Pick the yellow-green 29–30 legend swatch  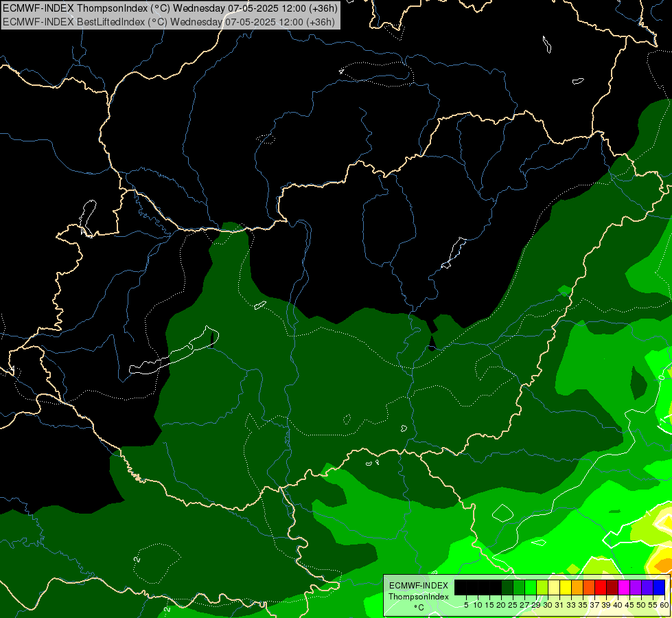pyautogui.click(x=542, y=588)
